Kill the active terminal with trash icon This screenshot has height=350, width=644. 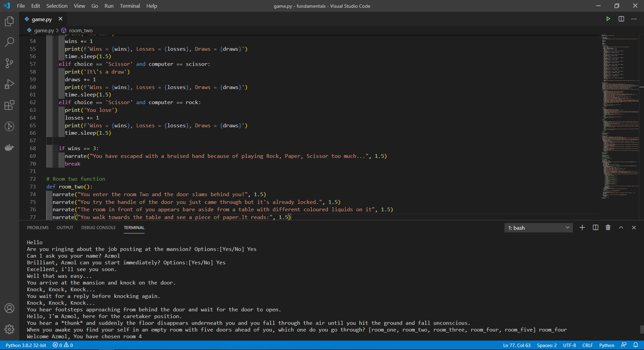pos(608,227)
